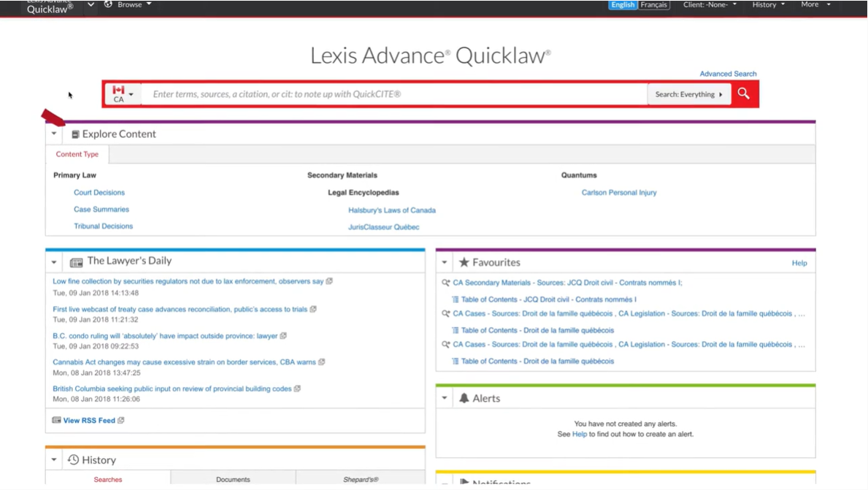The width and height of the screenshot is (868, 490).
Task: Open the Documents tab in History
Action: 233,479
